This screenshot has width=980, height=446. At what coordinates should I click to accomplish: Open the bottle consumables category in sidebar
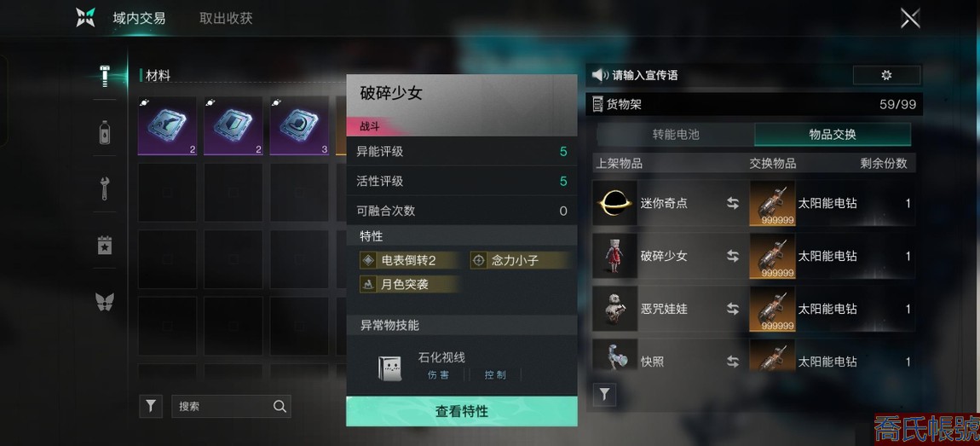(104, 132)
